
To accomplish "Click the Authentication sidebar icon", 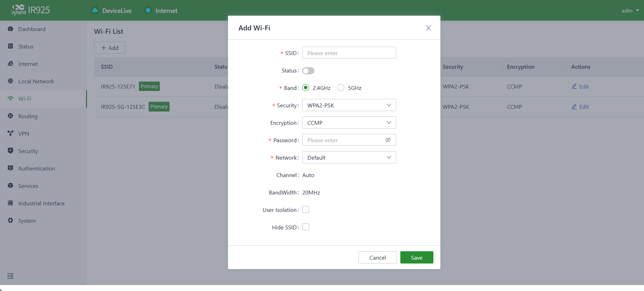I will (x=10, y=168).
